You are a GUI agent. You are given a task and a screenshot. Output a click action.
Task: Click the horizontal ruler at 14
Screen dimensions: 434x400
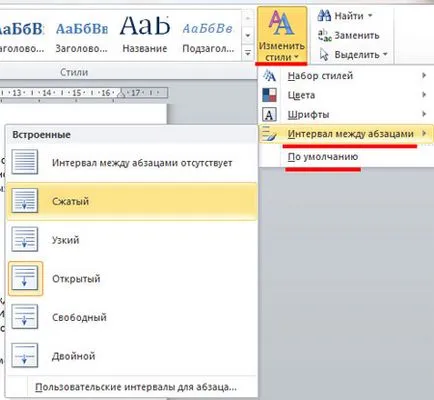click(x=47, y=93)
